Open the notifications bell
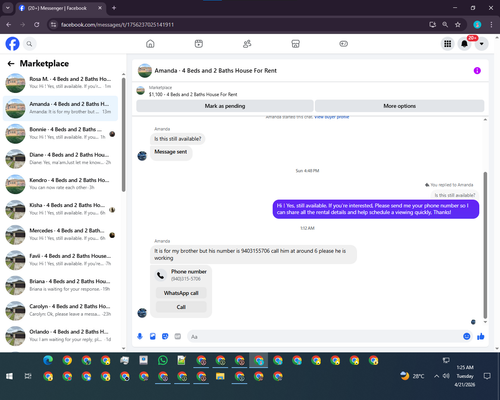 (464, 44)
